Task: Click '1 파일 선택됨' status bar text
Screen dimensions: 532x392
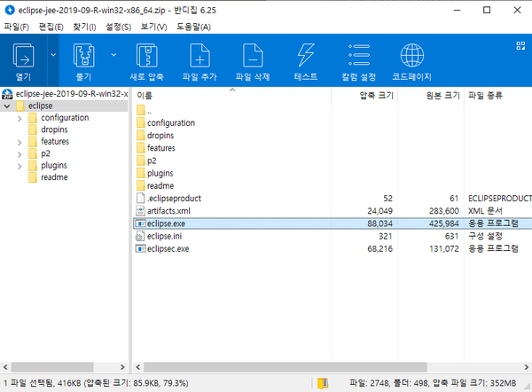Action: coord(28,383)
